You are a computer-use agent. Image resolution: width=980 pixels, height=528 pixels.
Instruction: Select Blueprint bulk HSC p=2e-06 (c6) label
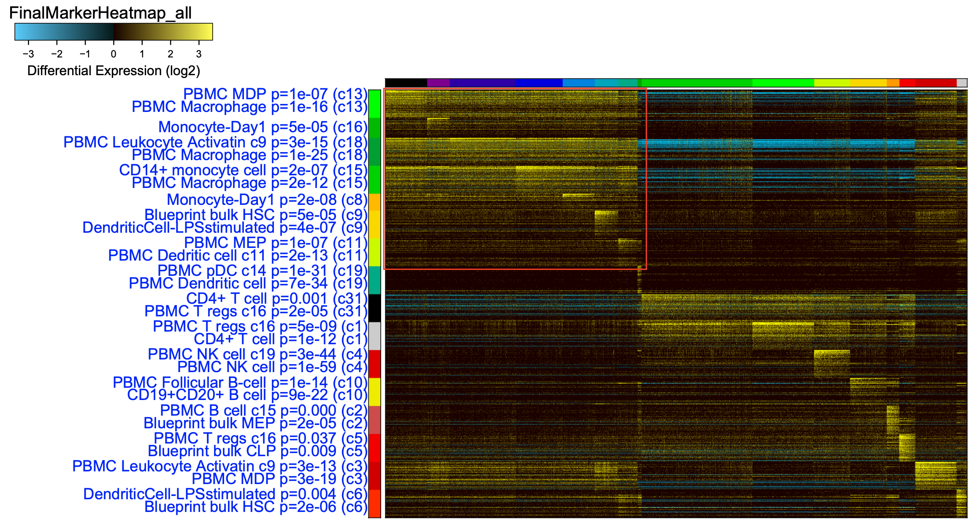[256, 506]
